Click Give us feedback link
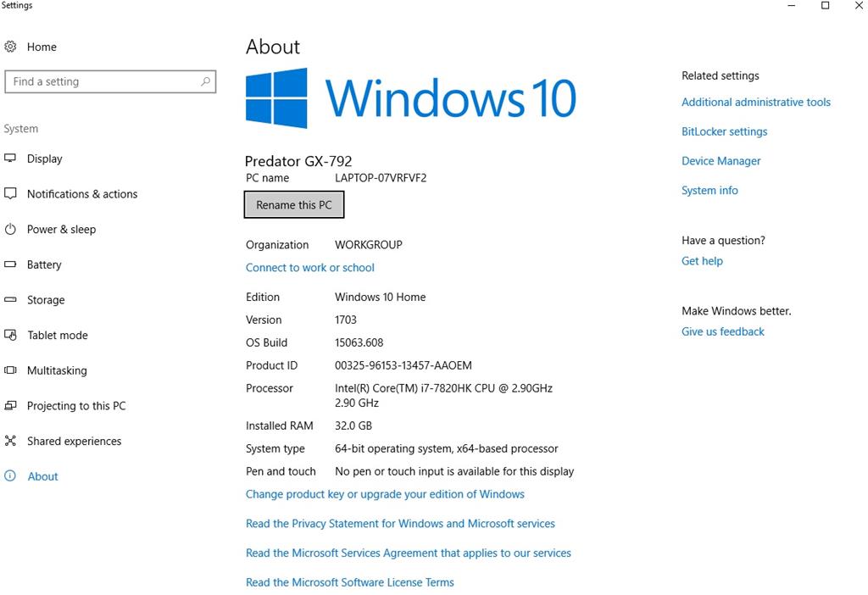The image size is (868, 595). 722,331
